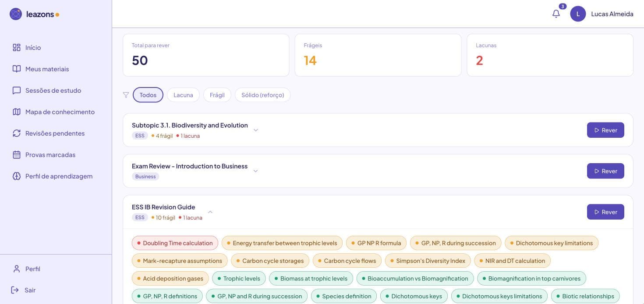Screen dimensions: 644x304
Task: Open Revisões pendentes
Action: pyautogui.click(x=56, y=133)
